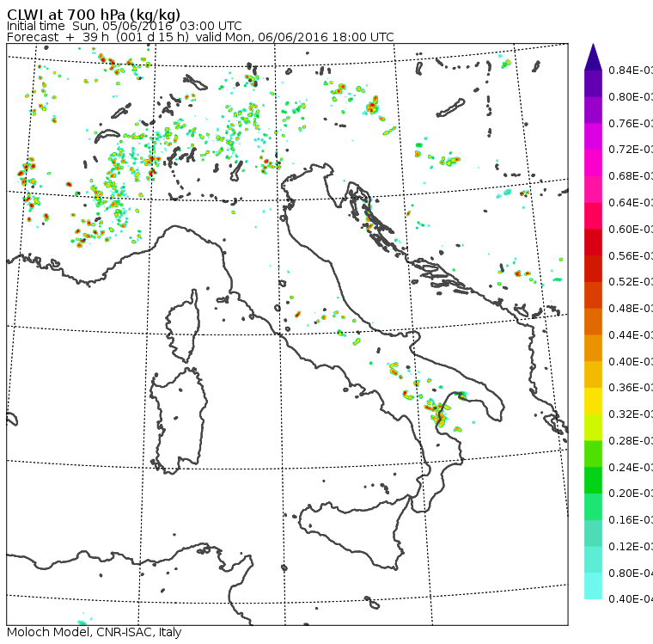Select the green band between 0.24E-03 and 0.28E-03

click(x=593, y=454)
